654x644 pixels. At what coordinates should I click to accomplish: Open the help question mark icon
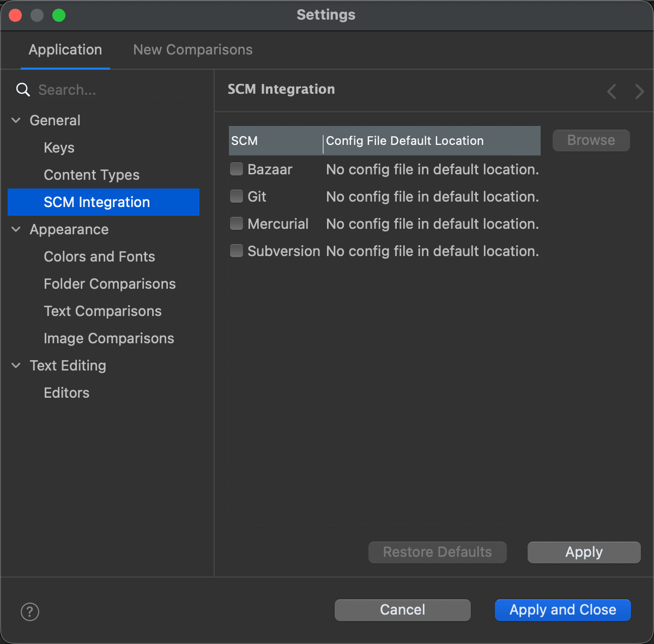pyautogui.click(x=30, y=611)
